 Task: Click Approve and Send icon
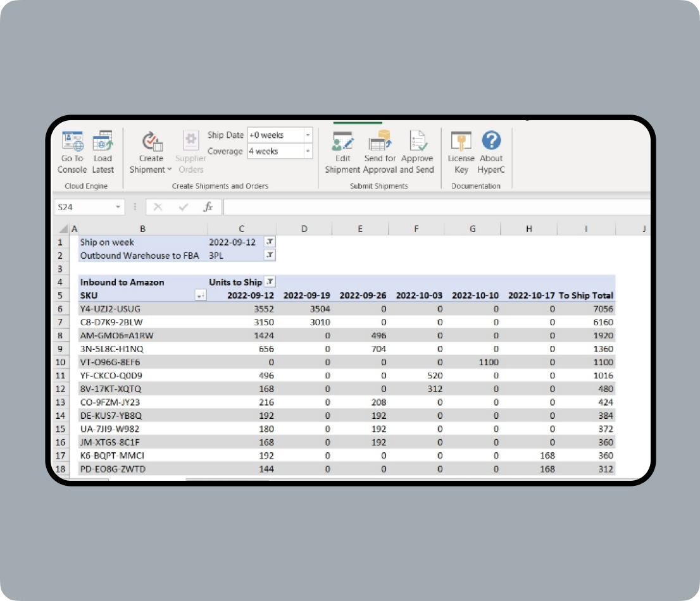click(418, 142)
